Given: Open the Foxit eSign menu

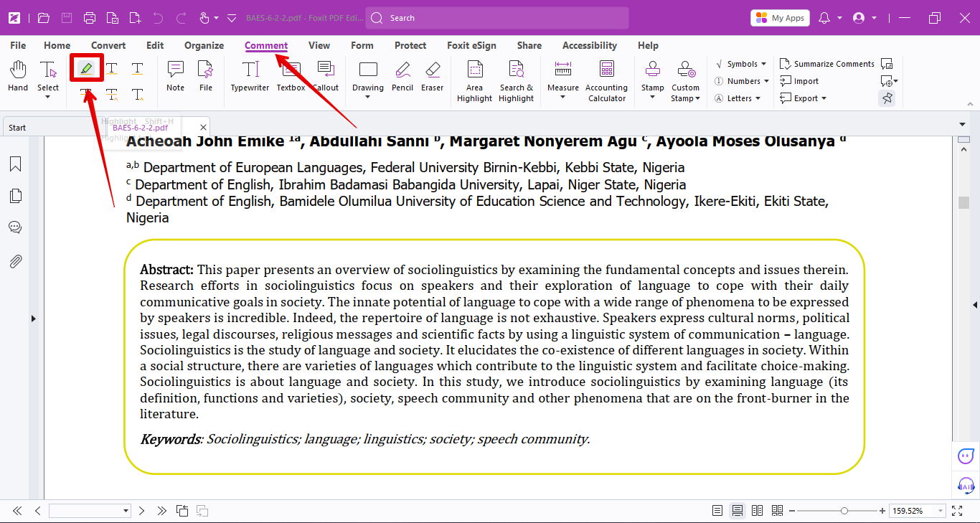Looking at the screenshot, I should click(471, 45).
